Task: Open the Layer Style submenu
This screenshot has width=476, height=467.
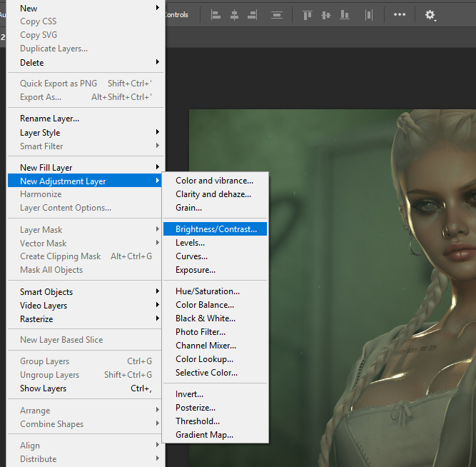Action: click(x=86, y=133)
